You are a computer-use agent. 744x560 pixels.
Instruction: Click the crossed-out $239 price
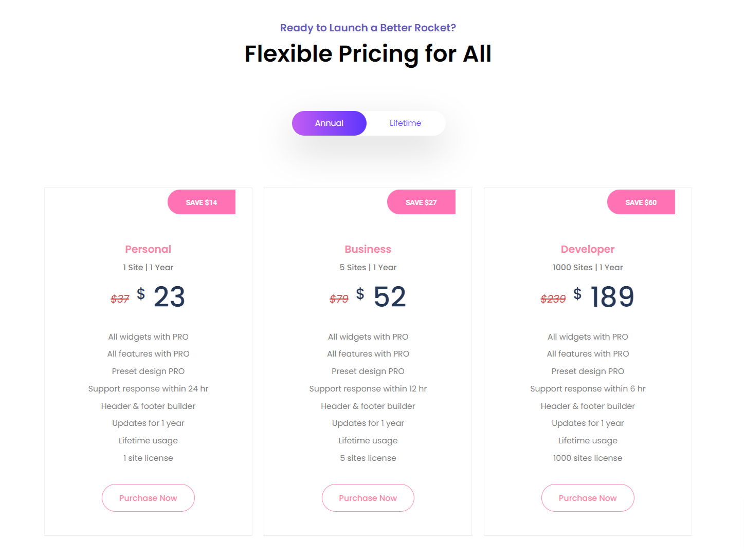click(553, 298)
